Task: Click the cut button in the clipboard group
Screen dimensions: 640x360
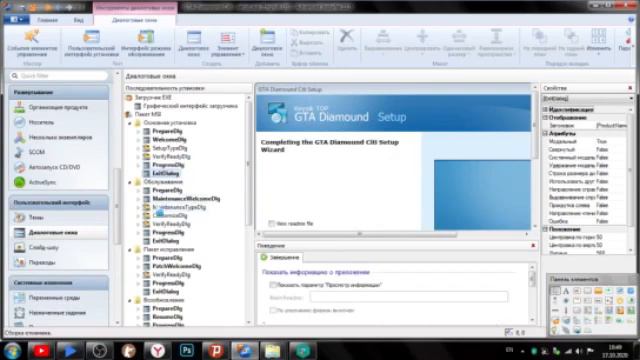Action: click(307, 42)
